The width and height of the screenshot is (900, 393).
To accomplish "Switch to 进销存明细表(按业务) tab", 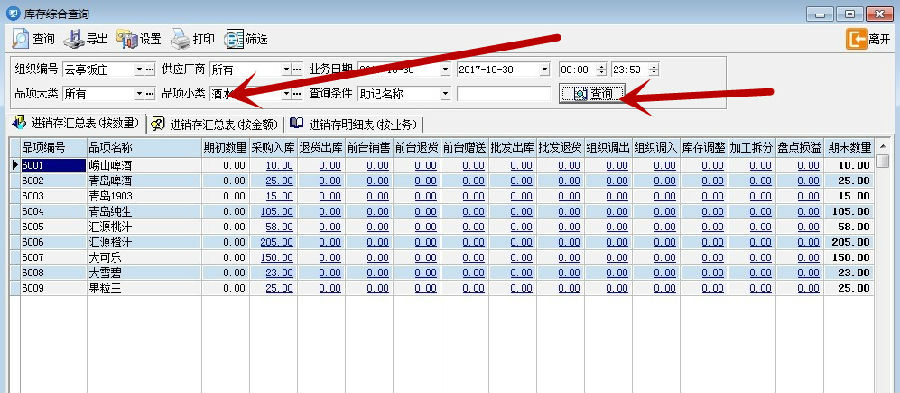I will pyautogui.click(x=354, y=123).
